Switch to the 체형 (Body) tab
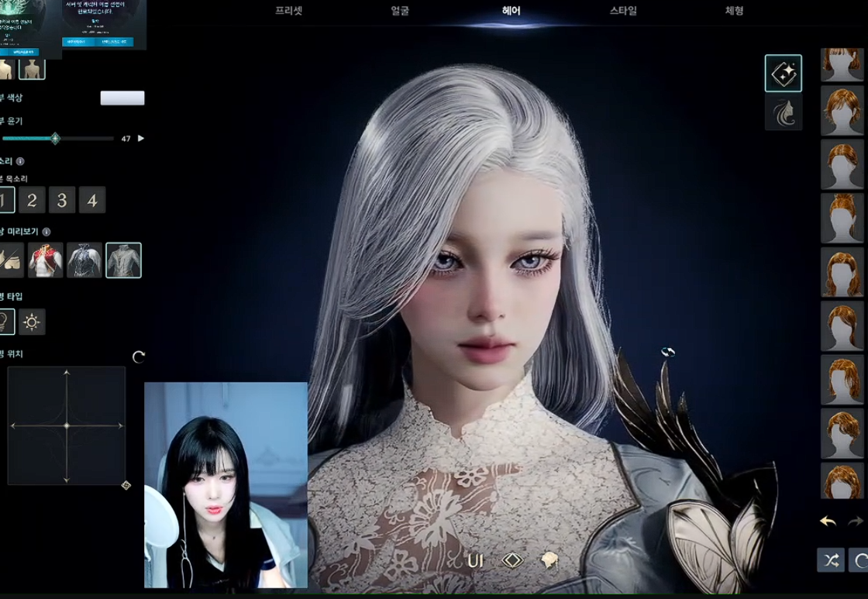 734,11
